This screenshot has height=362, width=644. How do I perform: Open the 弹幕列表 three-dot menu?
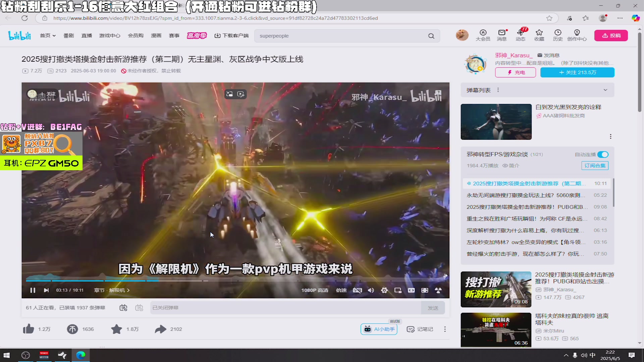(498, 90)
